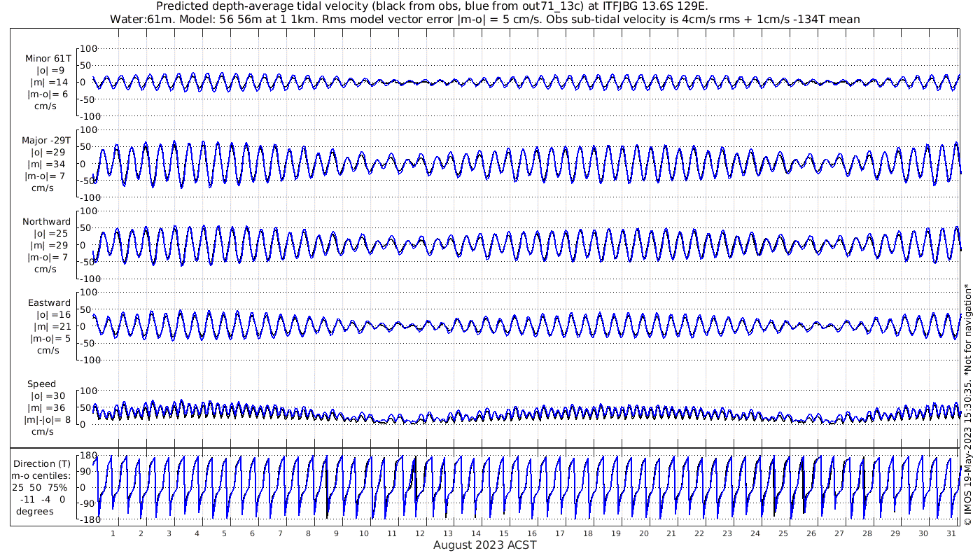Click the 'Speed' panel label

(41, 384)
